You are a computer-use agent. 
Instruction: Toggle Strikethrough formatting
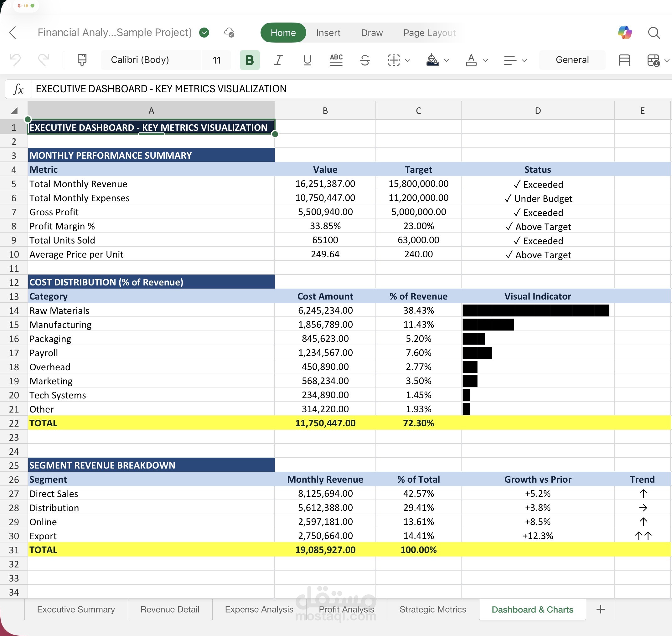coord(365,60)
